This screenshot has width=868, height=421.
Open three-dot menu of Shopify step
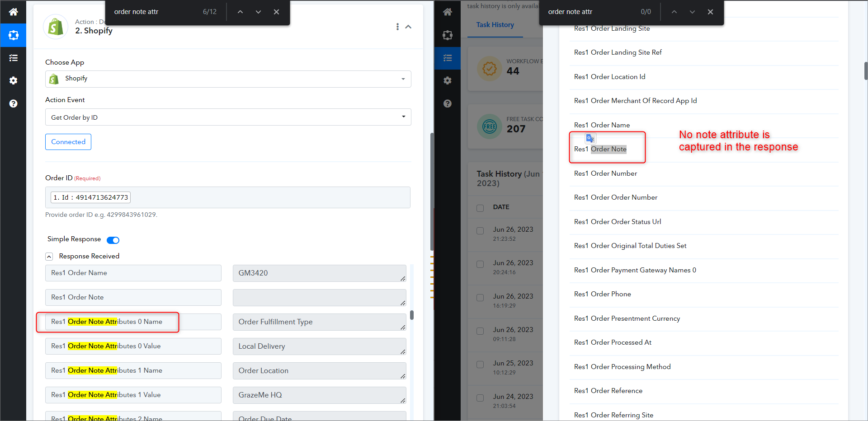397,27
